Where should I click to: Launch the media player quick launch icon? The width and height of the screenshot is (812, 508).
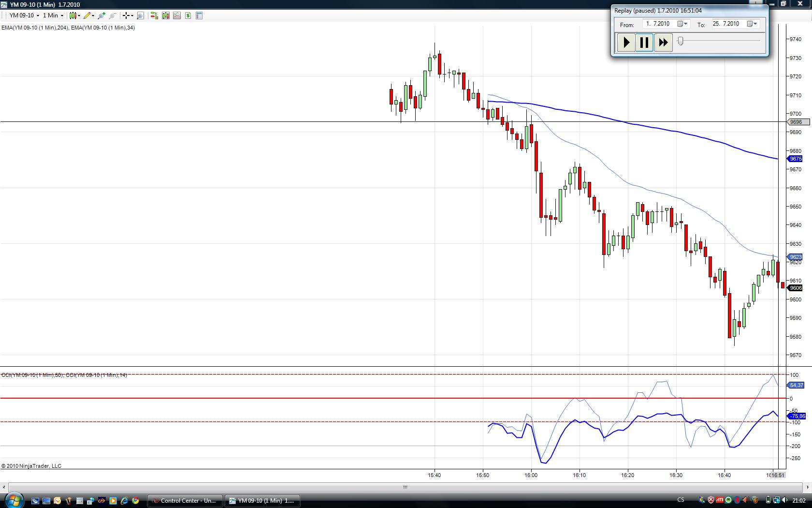(113, 501)
